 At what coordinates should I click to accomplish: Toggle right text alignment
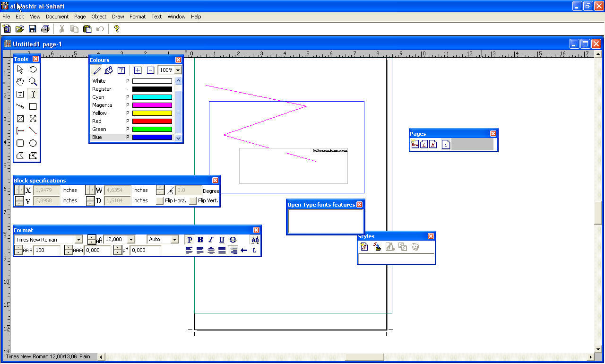[233, 251]
